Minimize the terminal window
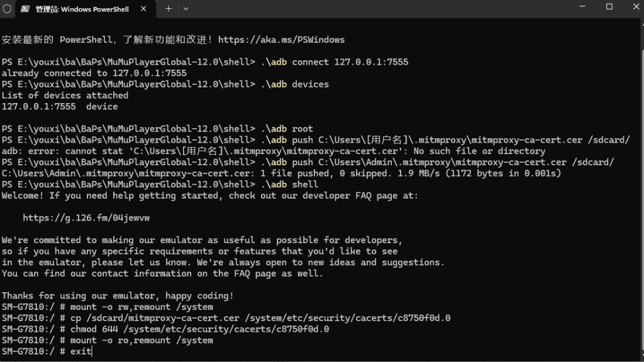Image resolution: width=644 pixels, height=362 pixels. tap(582, 7)
